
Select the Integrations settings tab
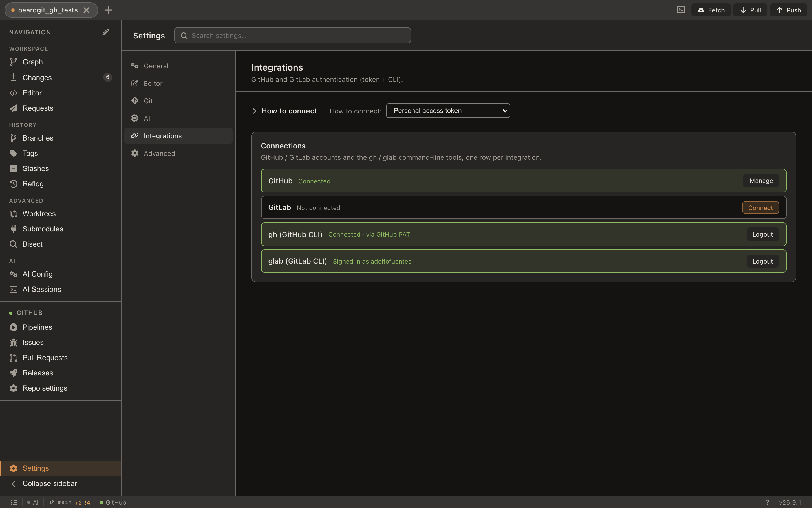(x=178, y=136)
